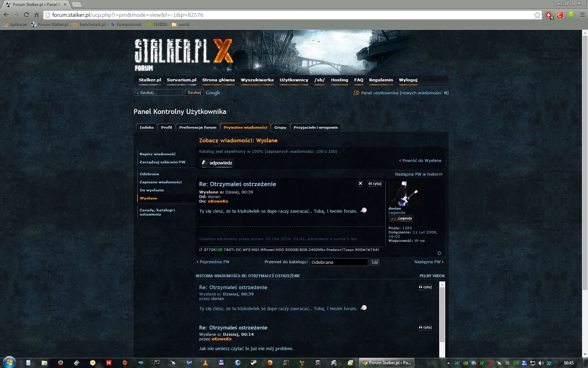This screenshot has width=588, height=368.
Task: Click Napisz wiadomość in the sidebar
Action: (157, 154)
